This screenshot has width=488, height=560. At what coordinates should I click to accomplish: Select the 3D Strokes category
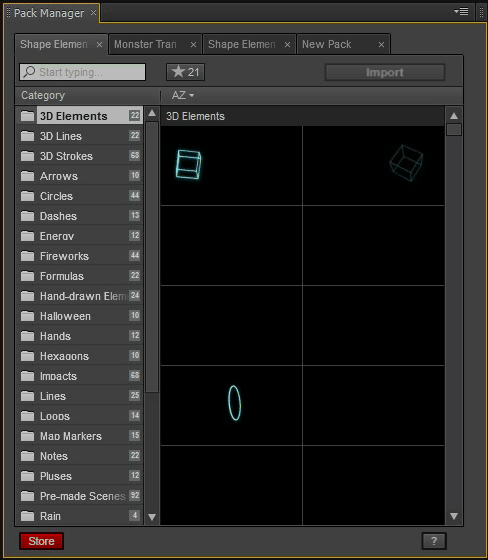click(x=80, y=156)
